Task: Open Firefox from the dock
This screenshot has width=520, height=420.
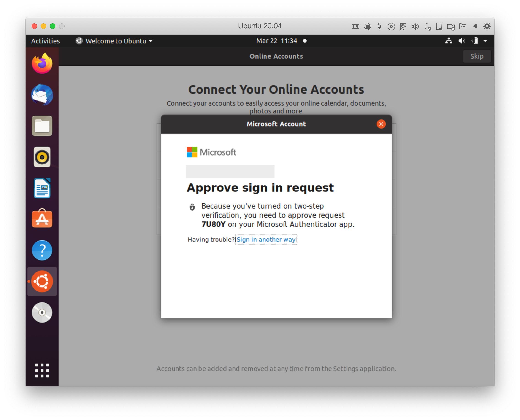Action: point(42,63)
